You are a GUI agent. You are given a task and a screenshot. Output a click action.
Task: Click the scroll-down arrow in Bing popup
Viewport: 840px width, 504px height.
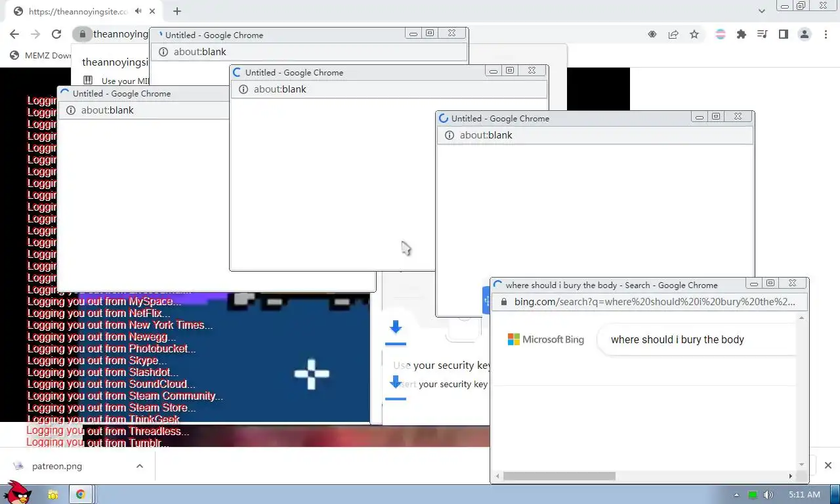[x=801, y=465]
